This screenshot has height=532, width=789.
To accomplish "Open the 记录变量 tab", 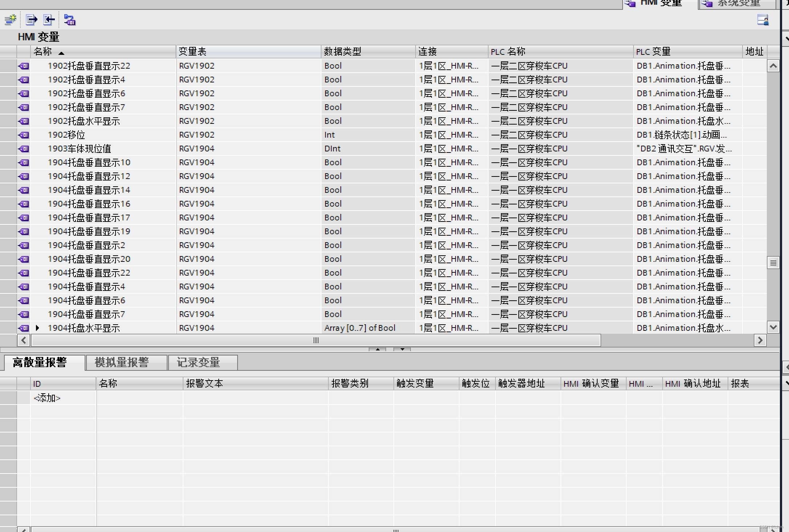I will pos(198,362).
